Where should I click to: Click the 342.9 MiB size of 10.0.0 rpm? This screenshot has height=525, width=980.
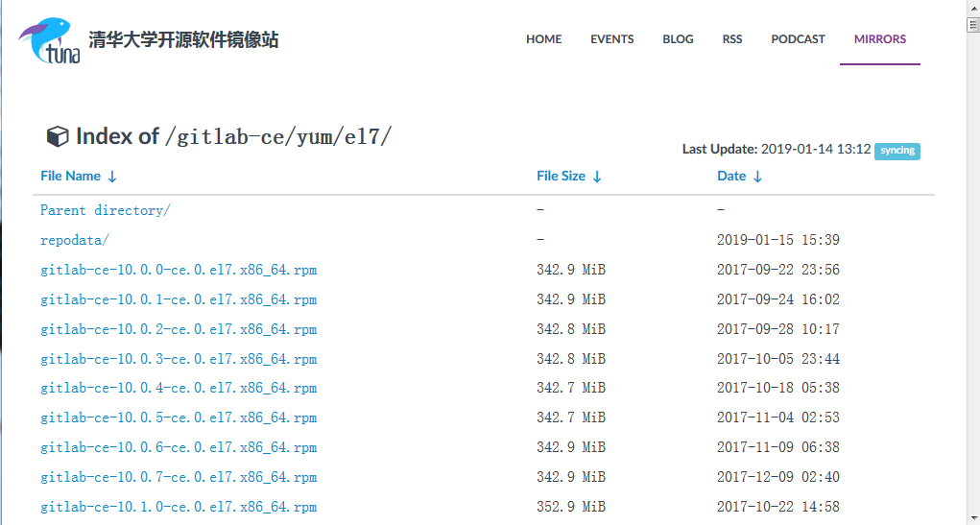pyautogui.click(x=570, y=270)
